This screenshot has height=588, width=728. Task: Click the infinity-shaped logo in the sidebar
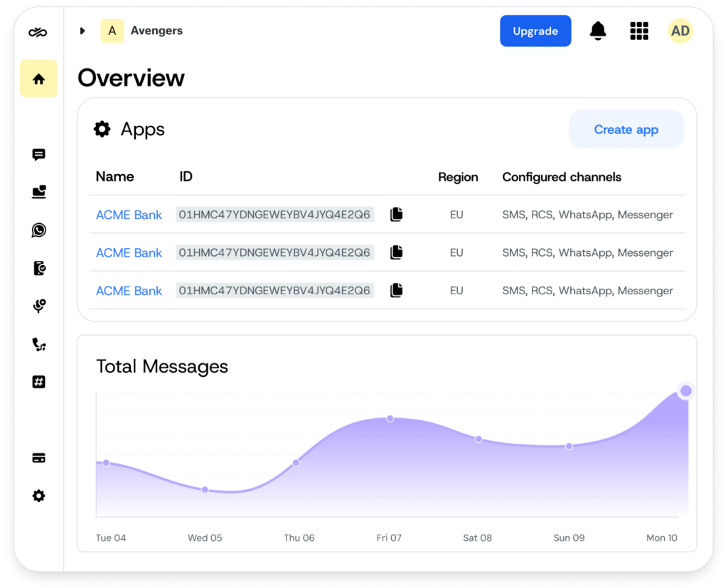point(38,32)
